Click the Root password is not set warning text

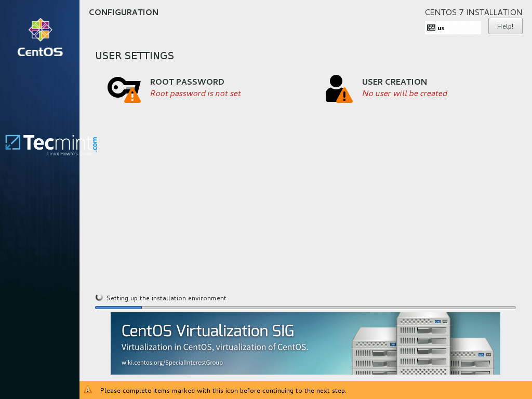195,94
